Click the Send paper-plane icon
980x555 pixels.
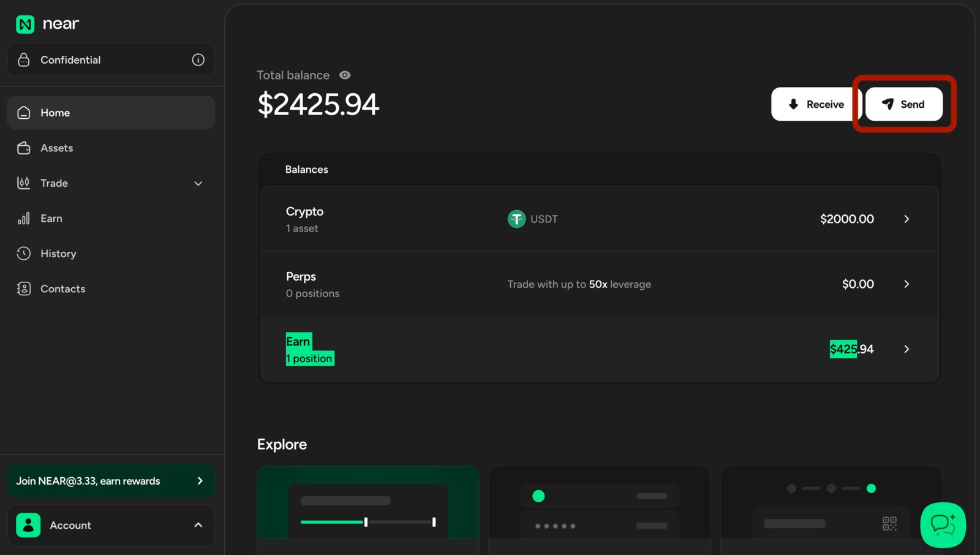pyautogui.click(x=888, y=104)
